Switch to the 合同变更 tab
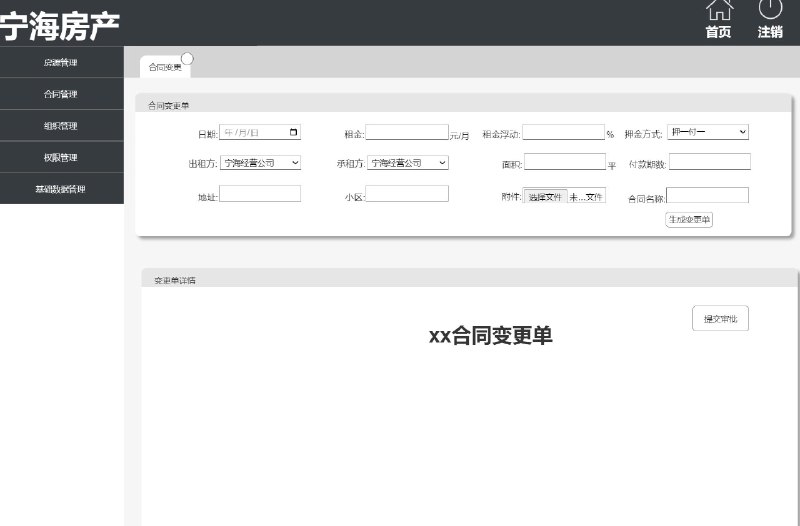 click(165, 67)
